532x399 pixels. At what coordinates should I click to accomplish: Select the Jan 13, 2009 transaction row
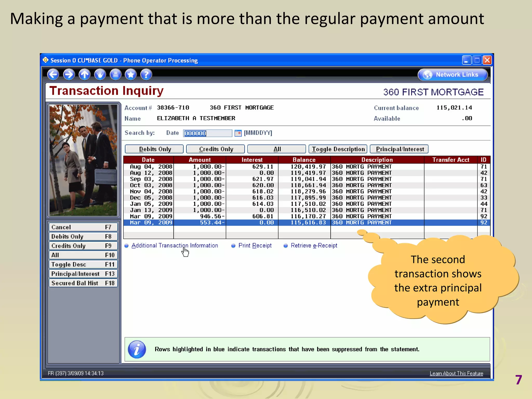tap(307, 210)
